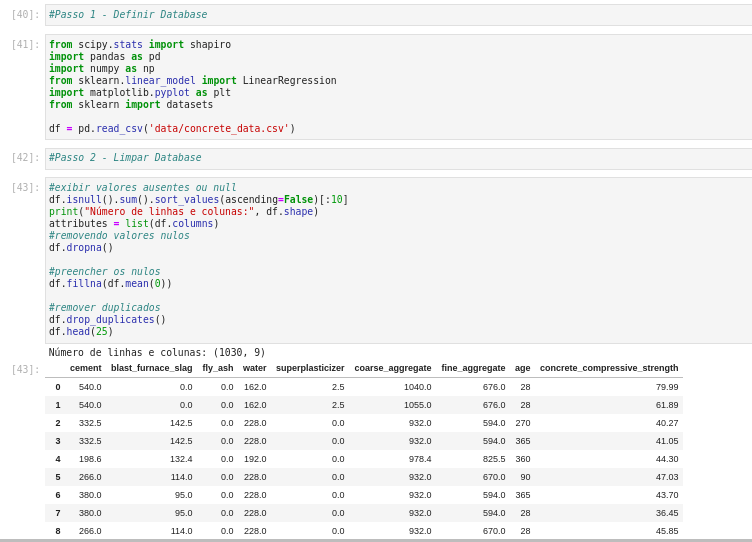Click the strength value 47.03
Screen dimensions: 752x542
coord(667,477)
